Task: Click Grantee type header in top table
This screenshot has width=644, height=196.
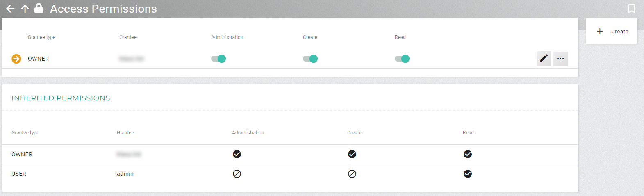Action: pos(41,37)
